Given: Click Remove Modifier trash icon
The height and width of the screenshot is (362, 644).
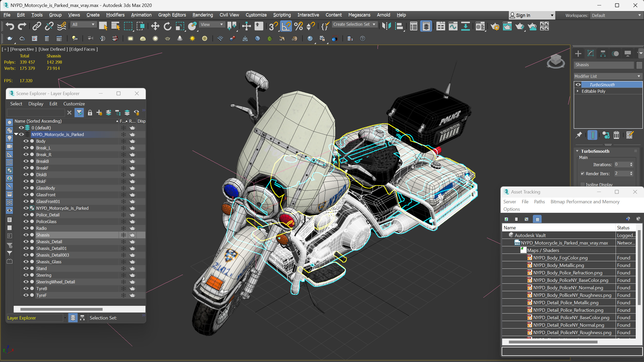Looking at the screenshot, I should (616, 135).
